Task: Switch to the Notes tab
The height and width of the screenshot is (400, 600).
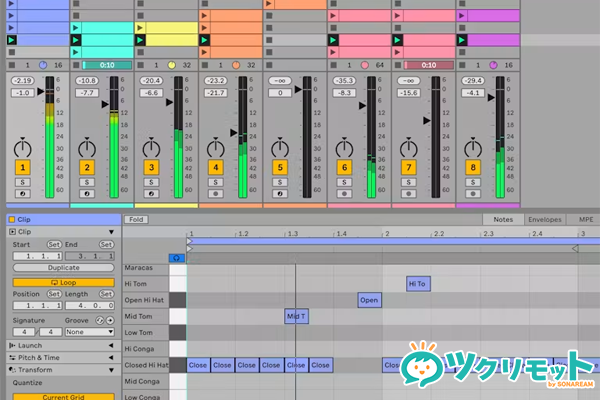Action: (x=503, y=219)
